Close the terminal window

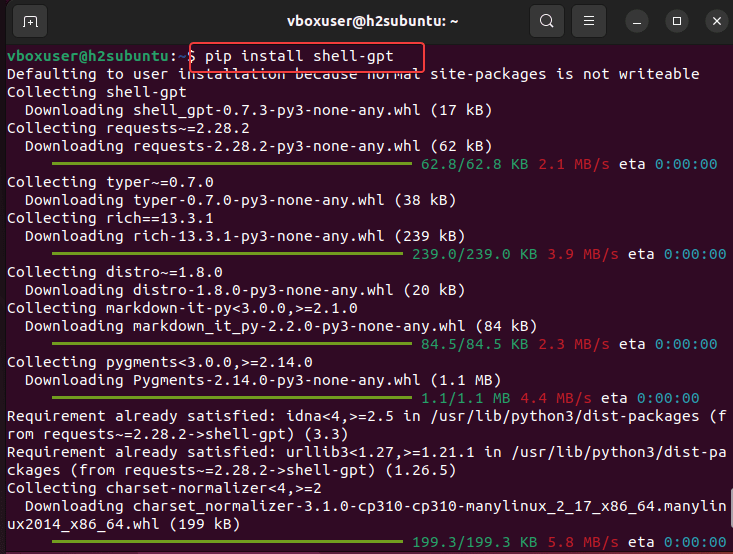point(717,21)
